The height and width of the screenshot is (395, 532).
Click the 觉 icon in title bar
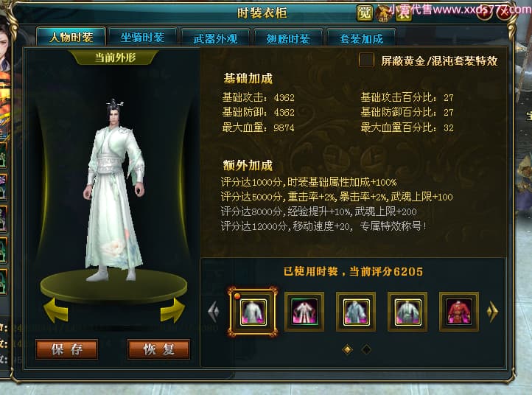pyautogui.click(x=365, y=13)
